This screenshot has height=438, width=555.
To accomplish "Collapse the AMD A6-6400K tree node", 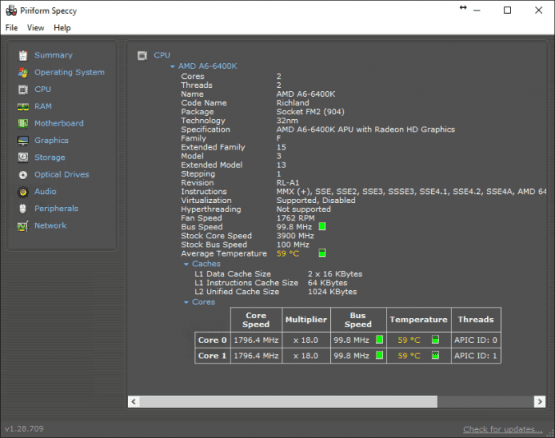I will (x=172, y=66).
